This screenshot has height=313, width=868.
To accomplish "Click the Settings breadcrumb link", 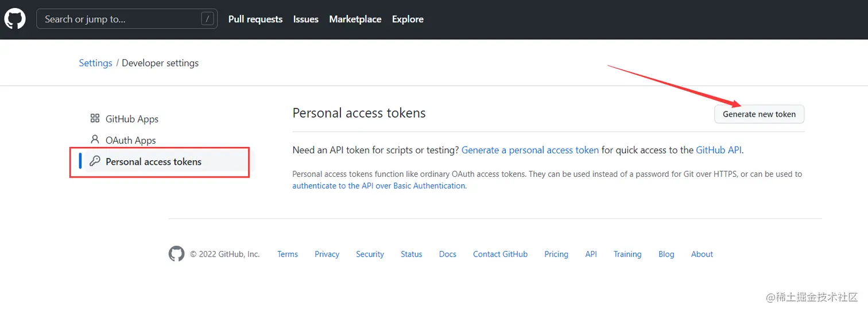I will (95, 63).
